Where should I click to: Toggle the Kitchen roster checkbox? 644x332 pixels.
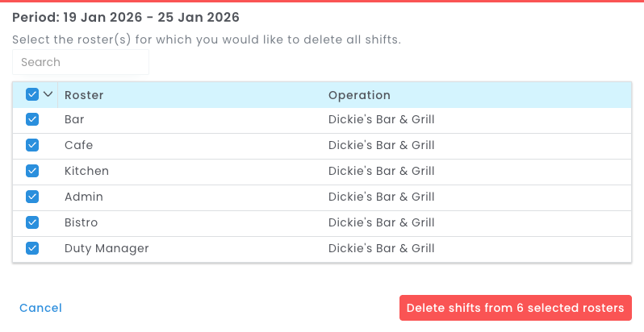tap(32, 171)
